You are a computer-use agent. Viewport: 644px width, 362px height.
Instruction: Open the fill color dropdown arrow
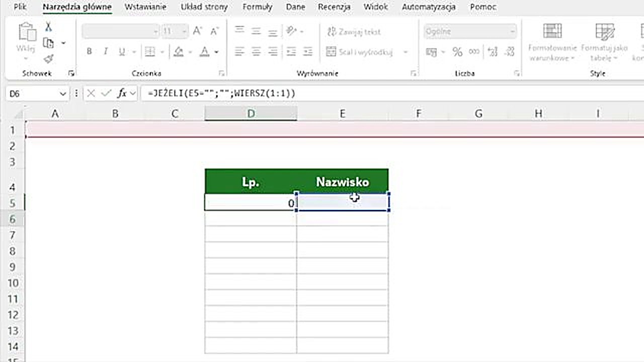[189, 52]
